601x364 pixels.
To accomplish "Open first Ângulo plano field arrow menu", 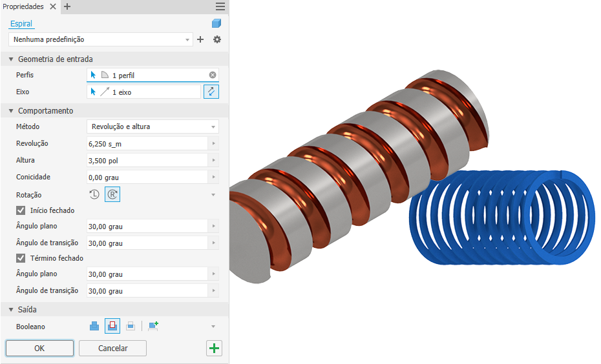I will (x=213, y=226).
